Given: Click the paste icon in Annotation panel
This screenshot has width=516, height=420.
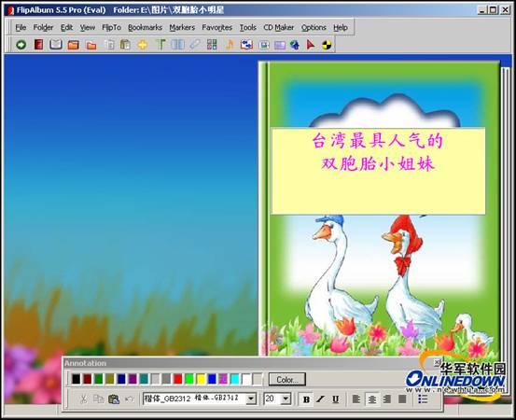Looking at the screenshot, I should point(114,399).
